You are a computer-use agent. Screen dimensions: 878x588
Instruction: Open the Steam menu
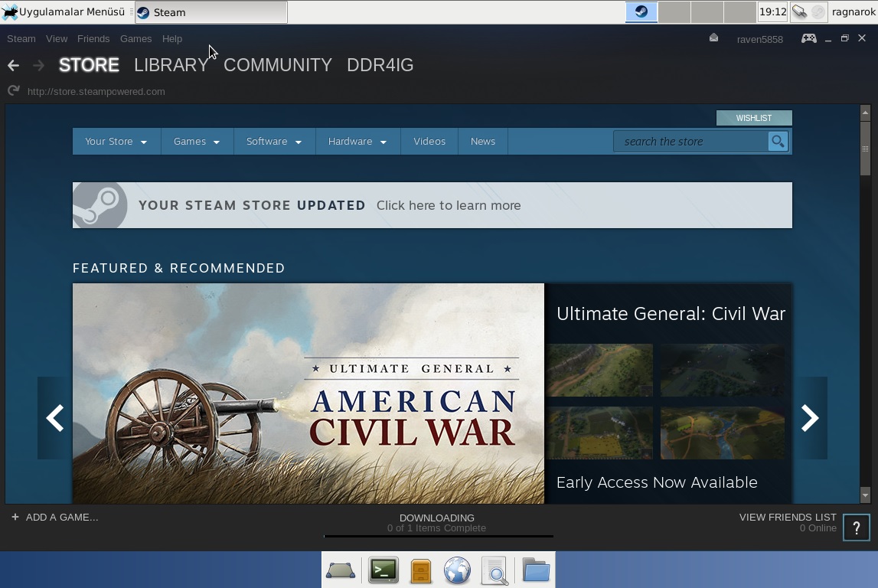point(21,38)
